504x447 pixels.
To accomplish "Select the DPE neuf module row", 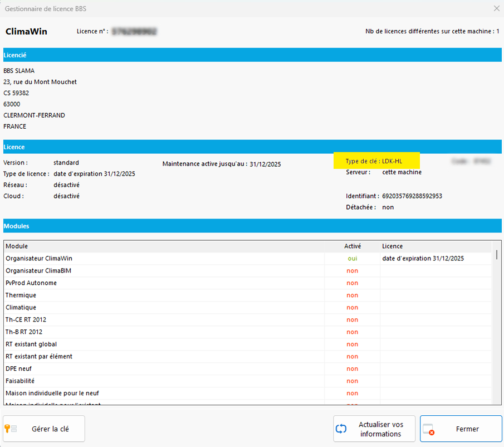I will [x=247, y=368].
